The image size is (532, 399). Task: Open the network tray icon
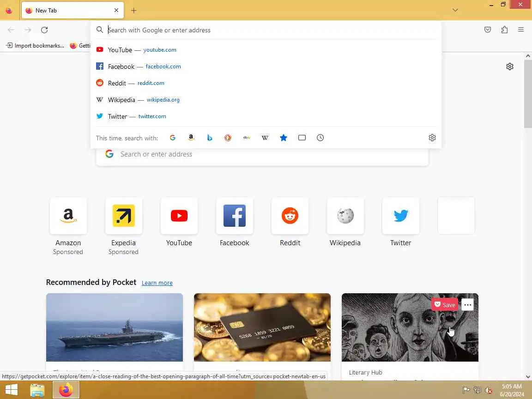point(478,390)
